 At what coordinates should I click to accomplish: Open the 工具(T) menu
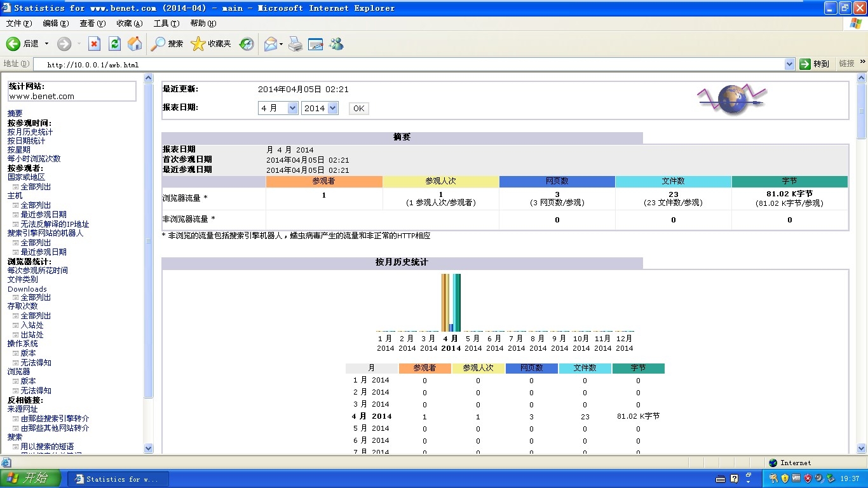[x=166, y=24]
